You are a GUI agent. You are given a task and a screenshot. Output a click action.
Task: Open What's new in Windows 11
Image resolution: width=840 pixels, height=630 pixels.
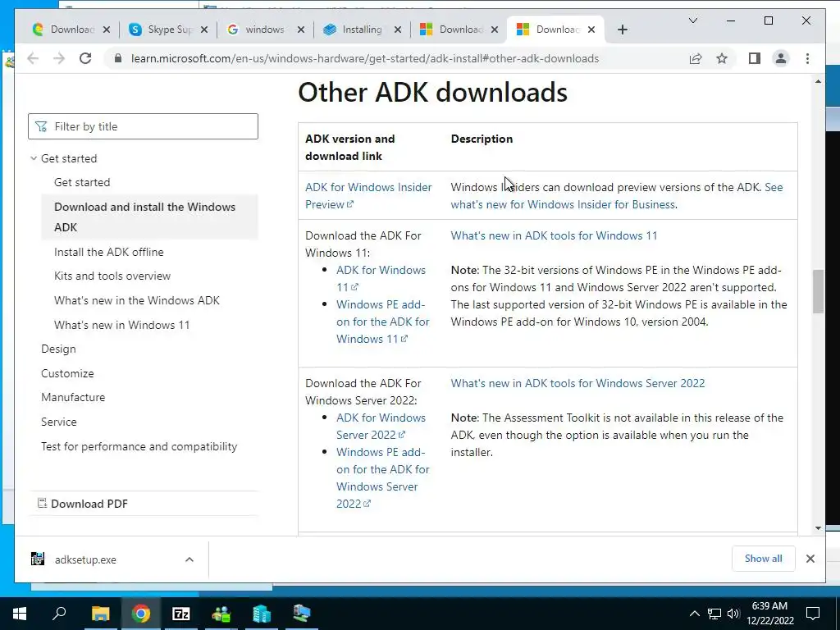pos(121,325)
